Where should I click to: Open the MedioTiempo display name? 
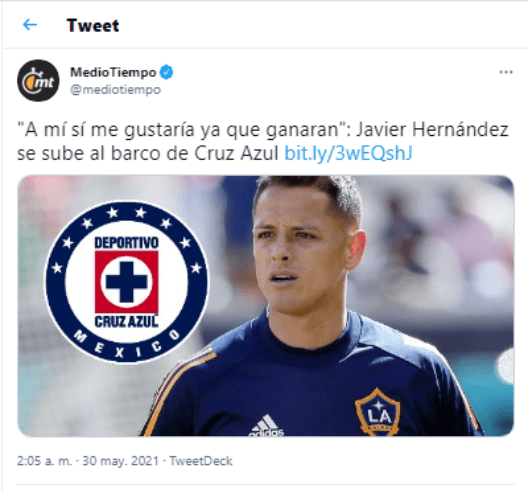click(113, 72)
